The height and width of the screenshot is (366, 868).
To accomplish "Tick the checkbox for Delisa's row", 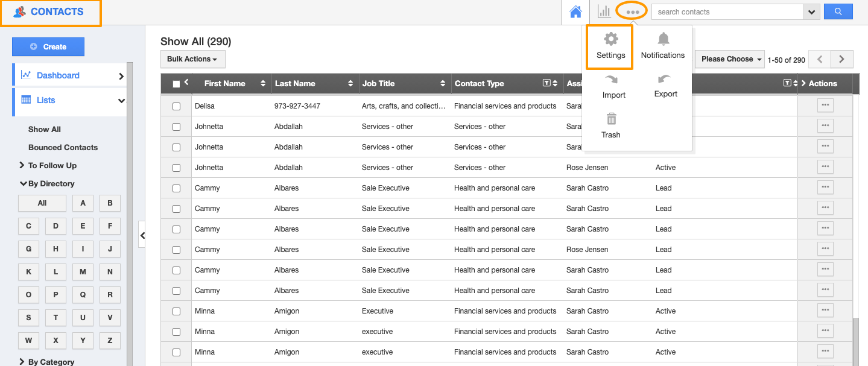I will coord(177,106).
